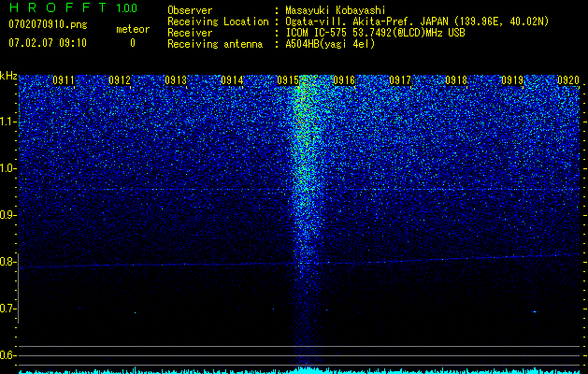Click the 0.6 kHz axis label

click(x=7, y=355)
